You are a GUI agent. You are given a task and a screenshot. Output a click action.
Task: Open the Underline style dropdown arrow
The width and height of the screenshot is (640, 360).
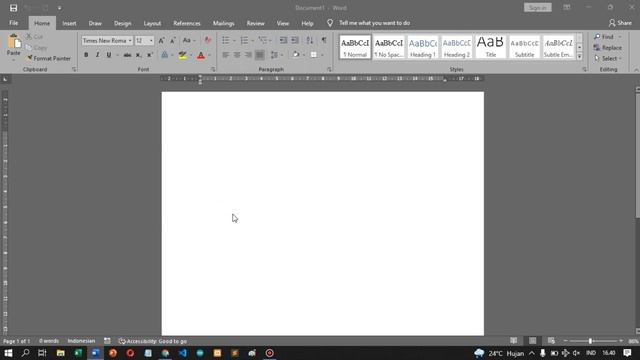pos(117,55)
